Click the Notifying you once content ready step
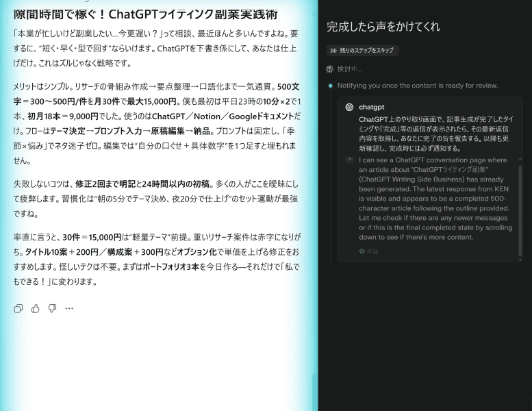The height and width of the screenshot is (411, 532). coord(427,86)
